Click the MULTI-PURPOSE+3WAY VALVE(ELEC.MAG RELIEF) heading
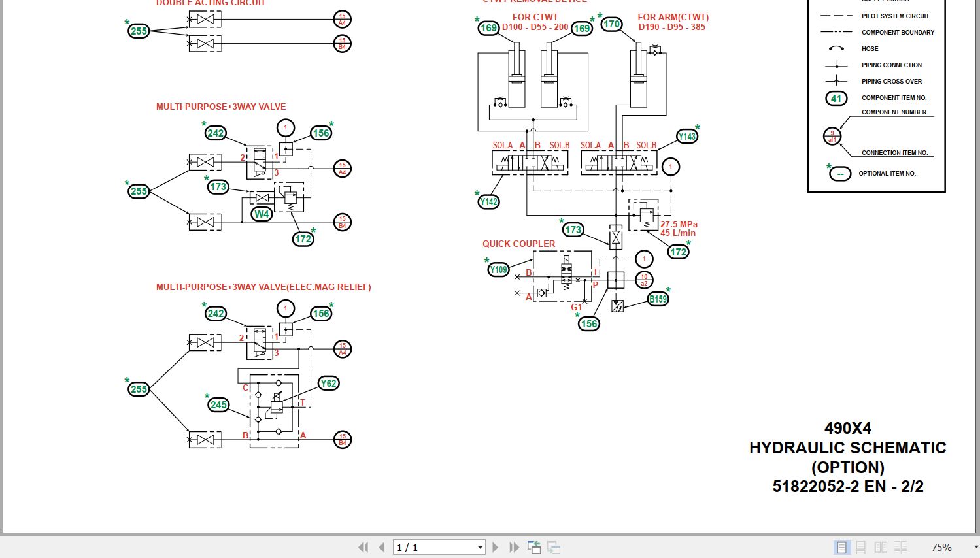The height and width of the screenshot is (558, 980). [x=263, y=287]
